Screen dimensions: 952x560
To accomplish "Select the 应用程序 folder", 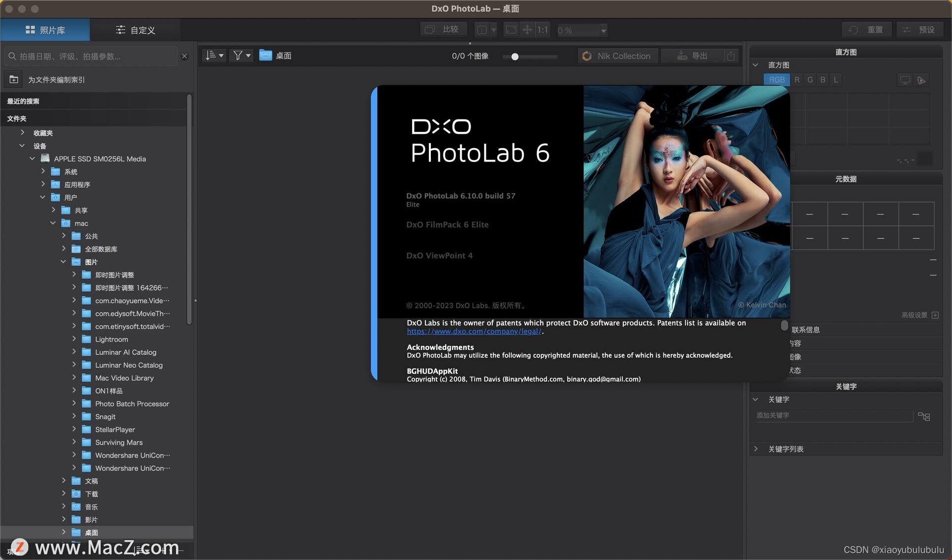I will click(x=77, y=184).
